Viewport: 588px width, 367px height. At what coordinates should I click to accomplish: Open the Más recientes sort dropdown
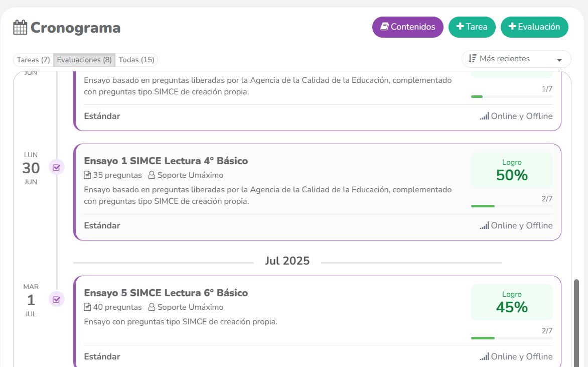coord(516,59)
